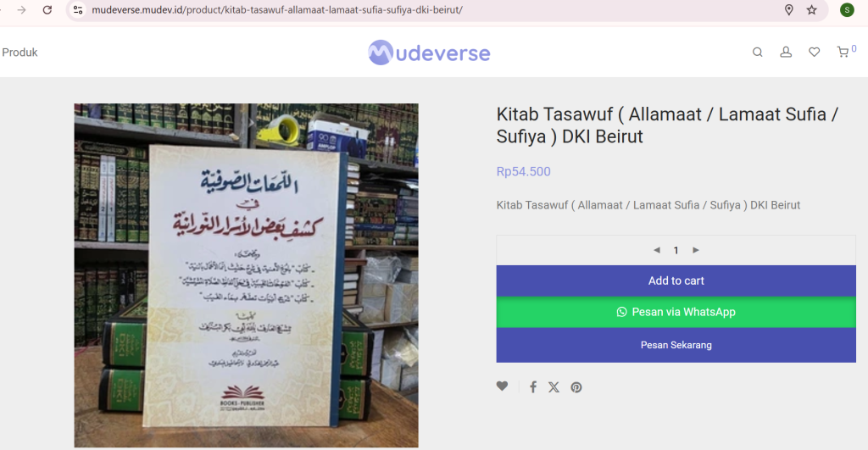Click the Pesan Sekarang button
The width and height of the screenshot is (868, 450).
pos(676,345)
